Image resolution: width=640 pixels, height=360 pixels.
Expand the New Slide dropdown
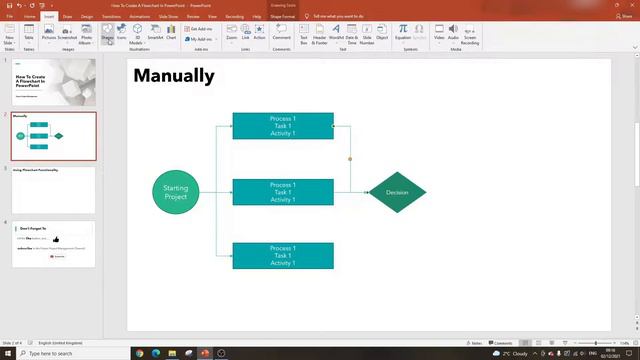tap(9, 40)
